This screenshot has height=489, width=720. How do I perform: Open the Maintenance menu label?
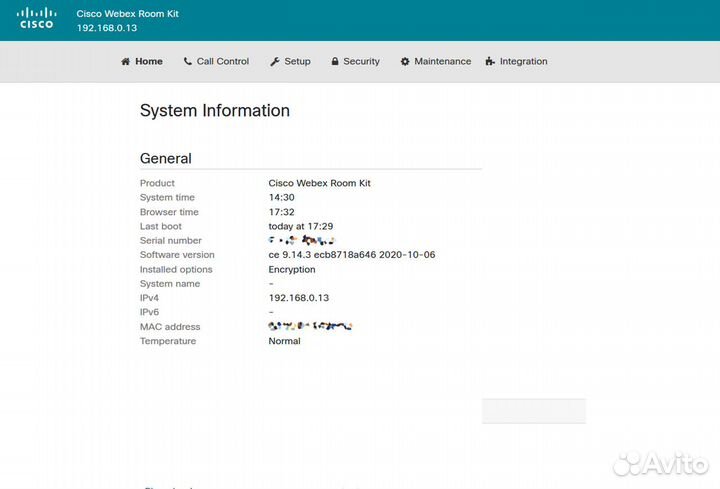point(443,61)
